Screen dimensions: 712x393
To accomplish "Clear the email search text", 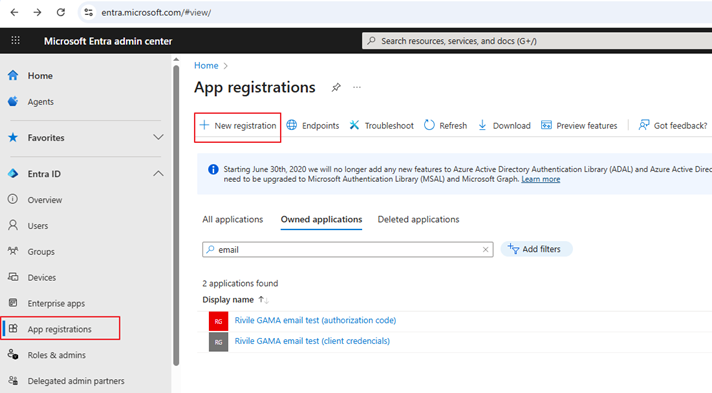I will [x=485, y=249].
